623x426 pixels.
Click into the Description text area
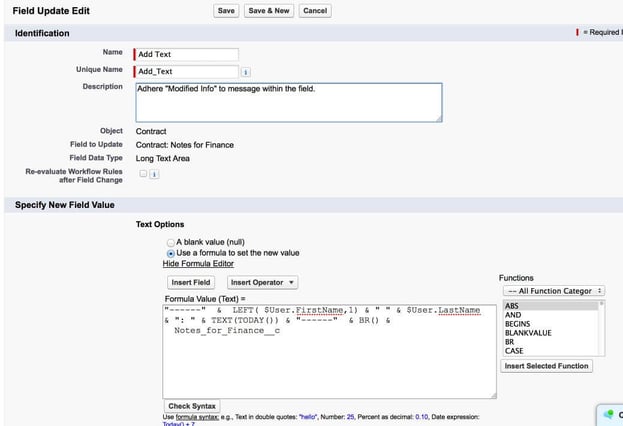click(x=288, y=101)
